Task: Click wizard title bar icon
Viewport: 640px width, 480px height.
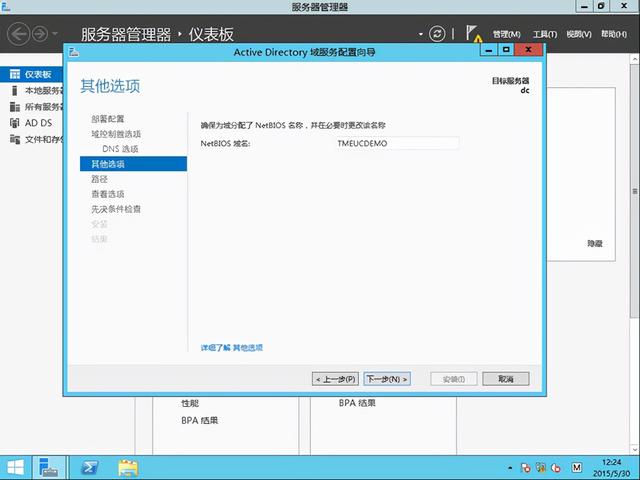Action: pyautogui.click(x=74, y=52)
